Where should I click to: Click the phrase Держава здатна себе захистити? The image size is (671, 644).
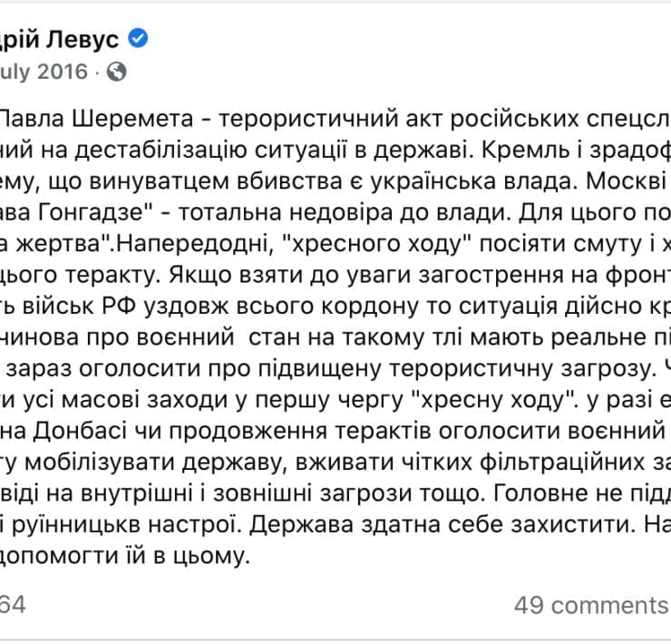441,525
